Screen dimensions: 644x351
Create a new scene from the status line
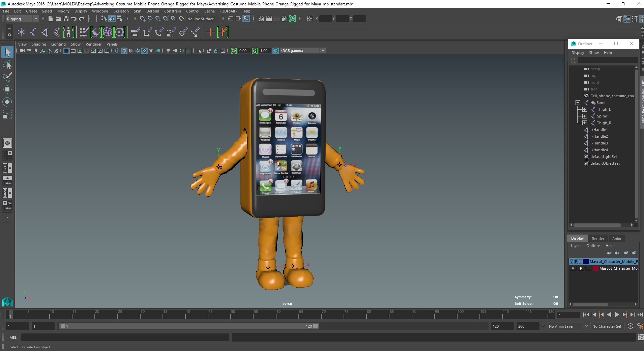pos(50,19)
